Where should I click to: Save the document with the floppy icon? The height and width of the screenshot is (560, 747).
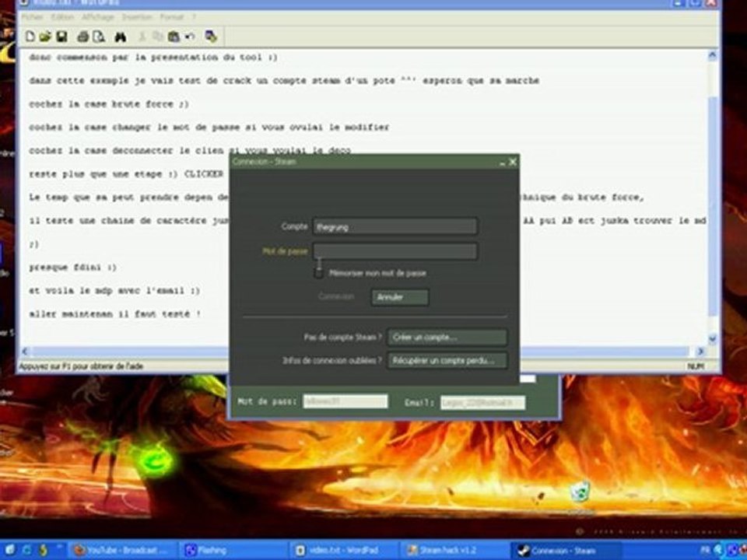tap(62, 37)
